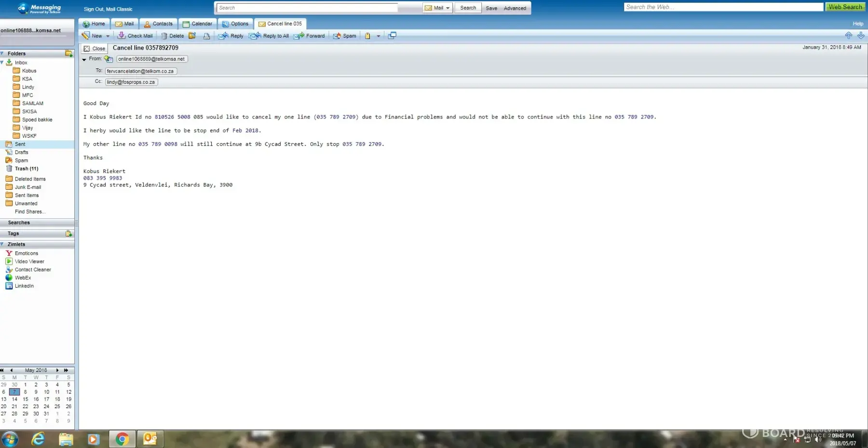Open the WebEx zimlet

(x=23, y=278)
